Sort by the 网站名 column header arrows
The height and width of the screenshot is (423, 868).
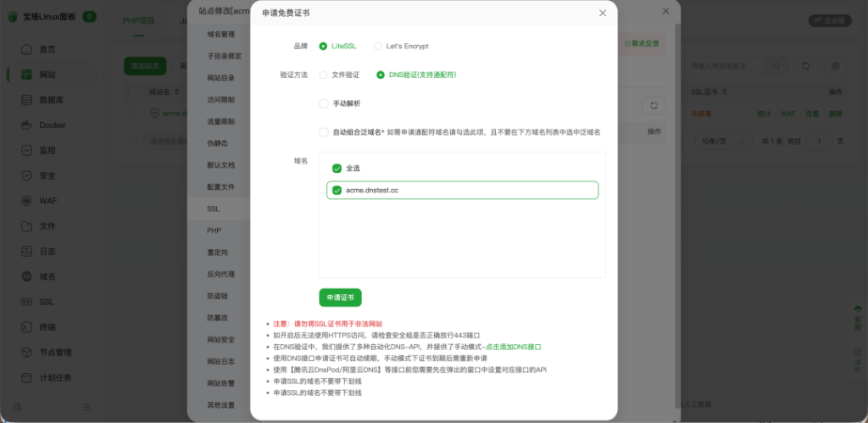pos(176,92)
